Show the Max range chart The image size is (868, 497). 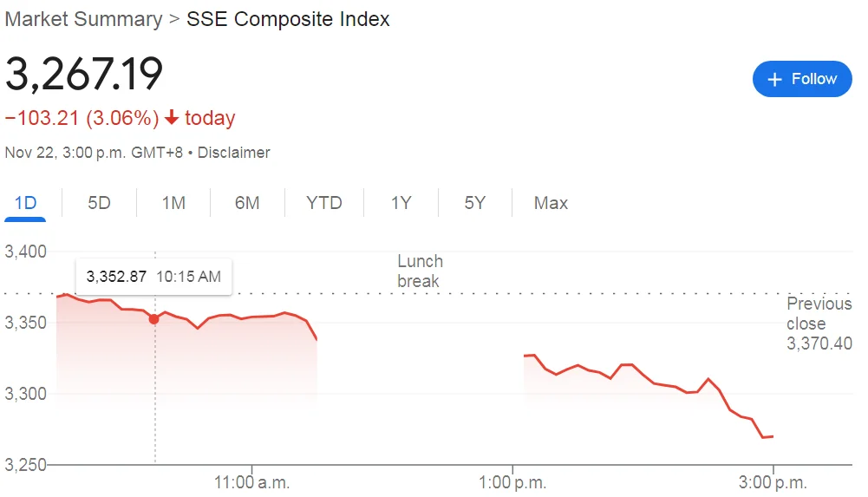(551, 203)
